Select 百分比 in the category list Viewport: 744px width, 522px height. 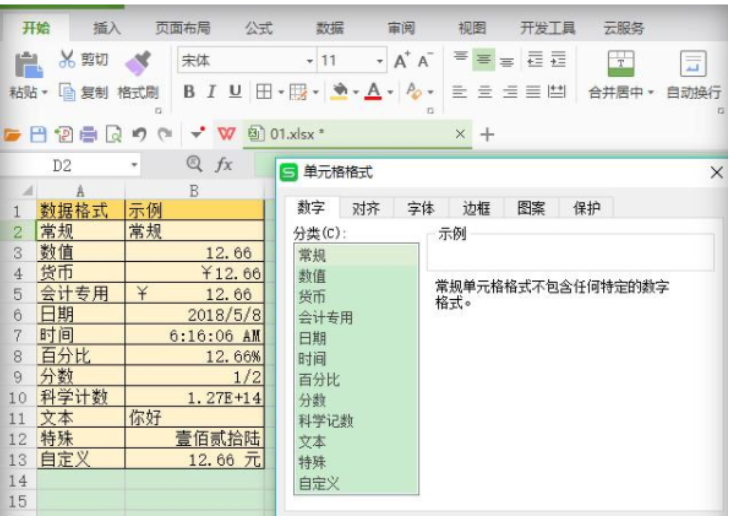(319, 380)
